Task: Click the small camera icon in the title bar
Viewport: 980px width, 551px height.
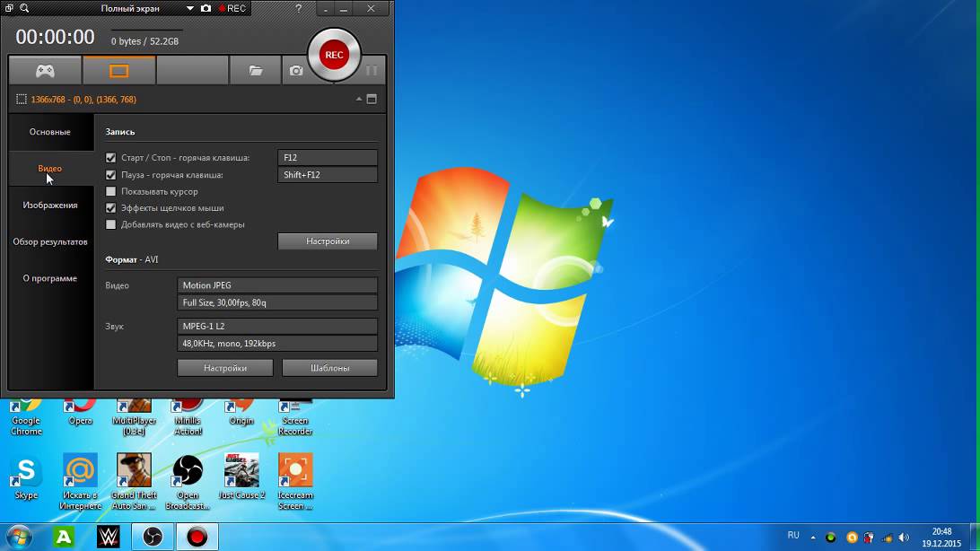Action: tap(206, 8)
